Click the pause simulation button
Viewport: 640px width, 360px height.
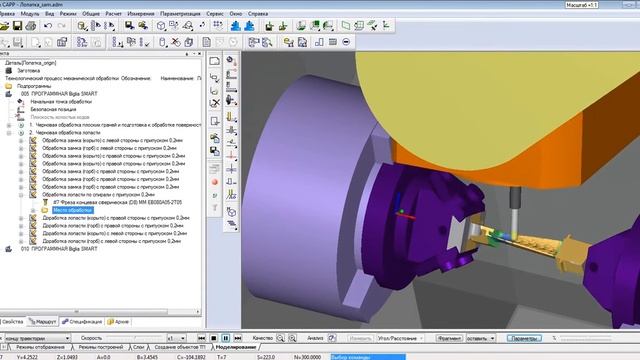(x=226, y=338)
